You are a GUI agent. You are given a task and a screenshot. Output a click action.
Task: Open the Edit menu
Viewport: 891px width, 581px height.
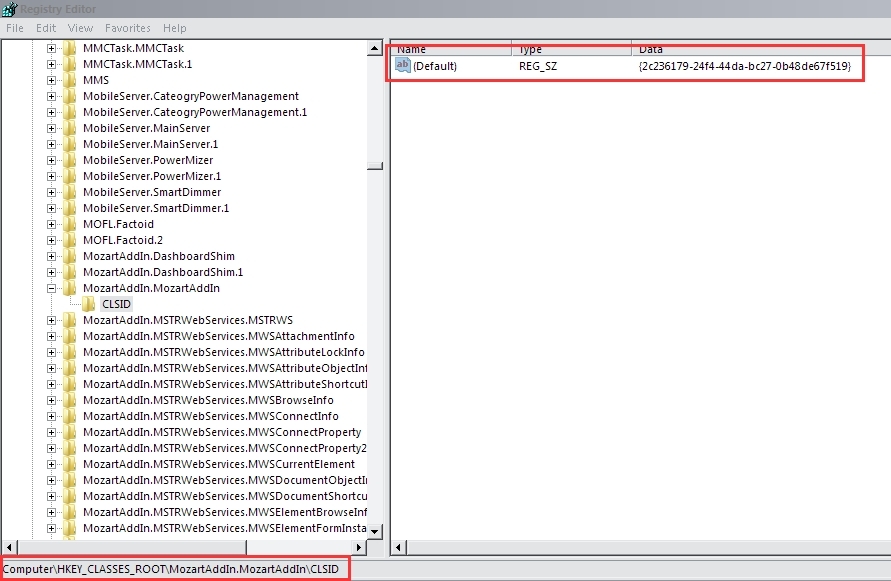click(46, 28)
